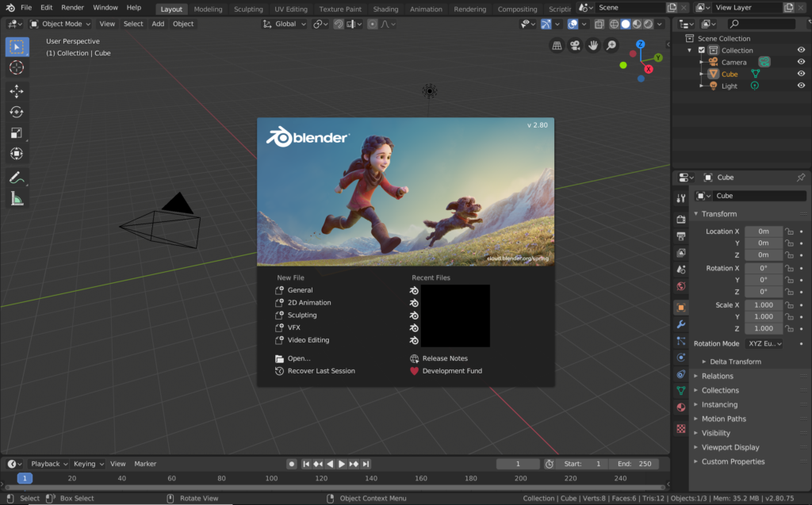Switch to the Sculpting workspace tab
This screenshot has width=812, height=505.
(x=248, y=10)
